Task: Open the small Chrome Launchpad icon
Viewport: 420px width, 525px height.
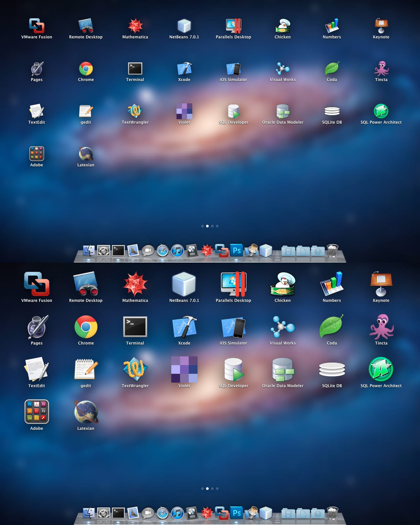Action: (x=86, y=69)
